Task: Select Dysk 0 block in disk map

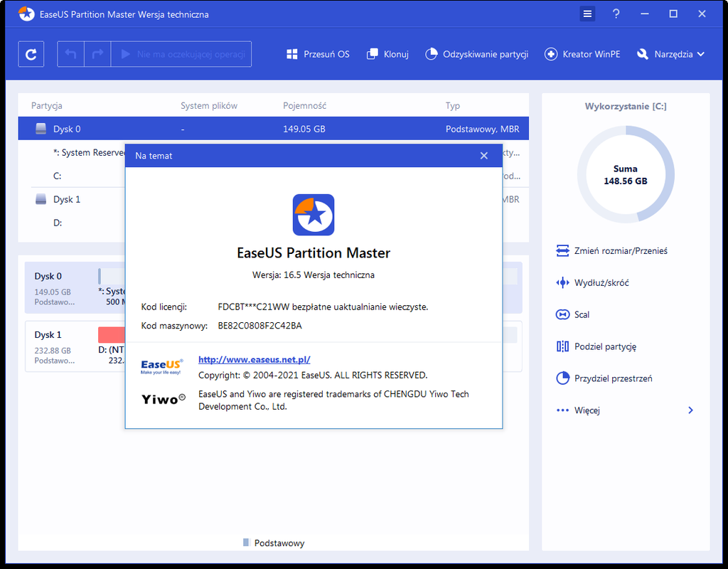Action: 75,288
